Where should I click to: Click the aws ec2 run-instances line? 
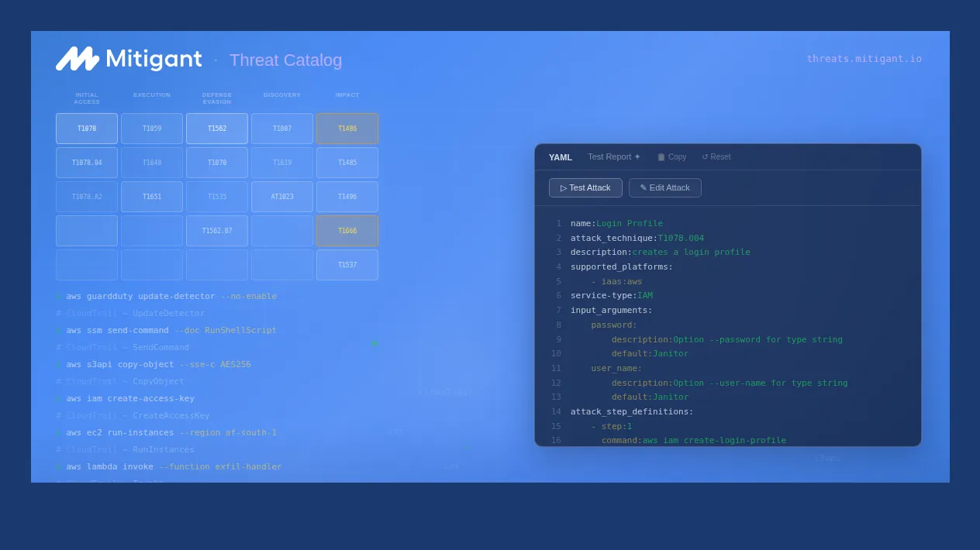pyautogui.click(x=167, y=432)
